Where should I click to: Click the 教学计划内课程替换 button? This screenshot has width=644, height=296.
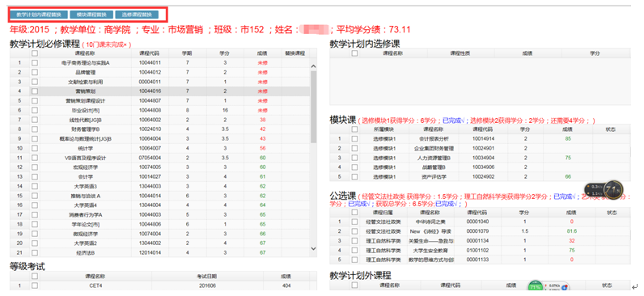click(39, 15)
